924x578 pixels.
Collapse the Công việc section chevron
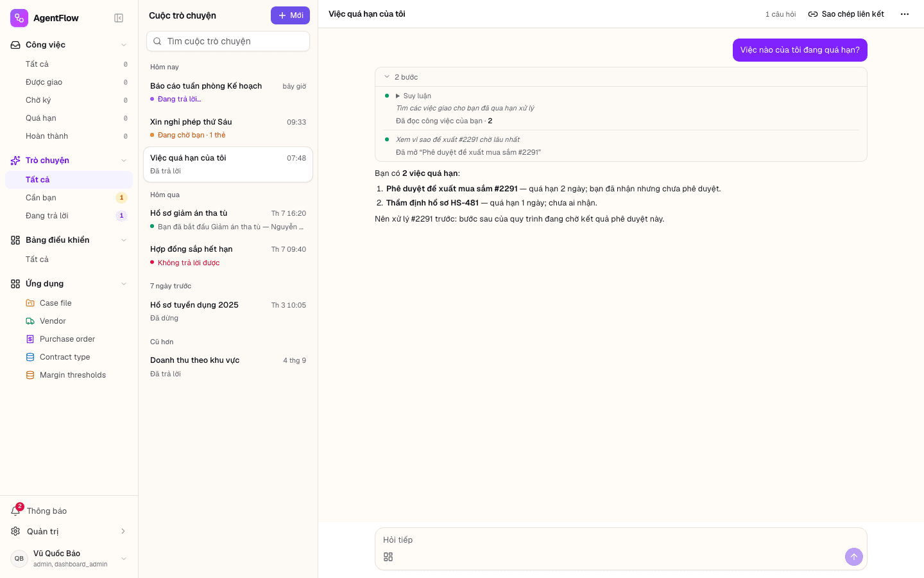tap(124, 45)
